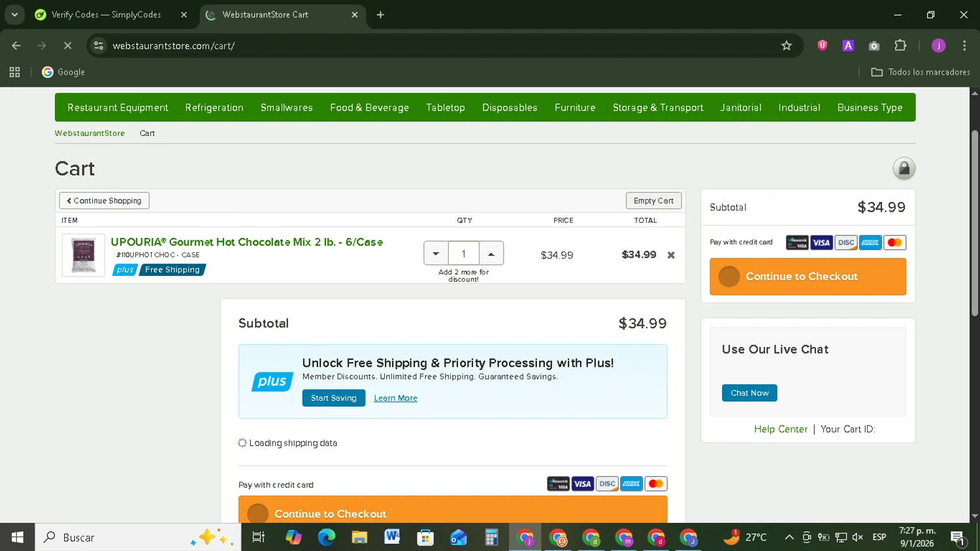Open Industrial menu
This screenshot has width=980, height=551.
pos(799,107)
